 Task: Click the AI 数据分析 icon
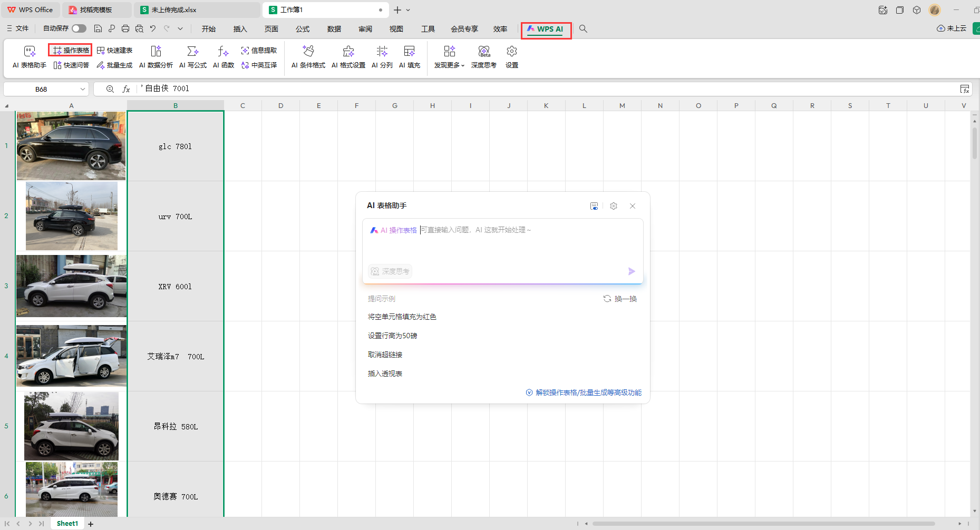pos(156,57)
